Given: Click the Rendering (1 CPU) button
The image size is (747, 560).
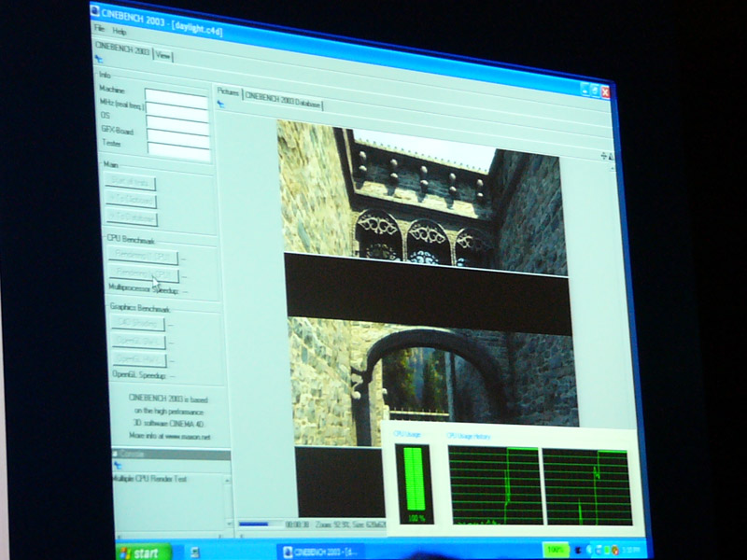Looking at the screenshot, I should tap(143, 256).
